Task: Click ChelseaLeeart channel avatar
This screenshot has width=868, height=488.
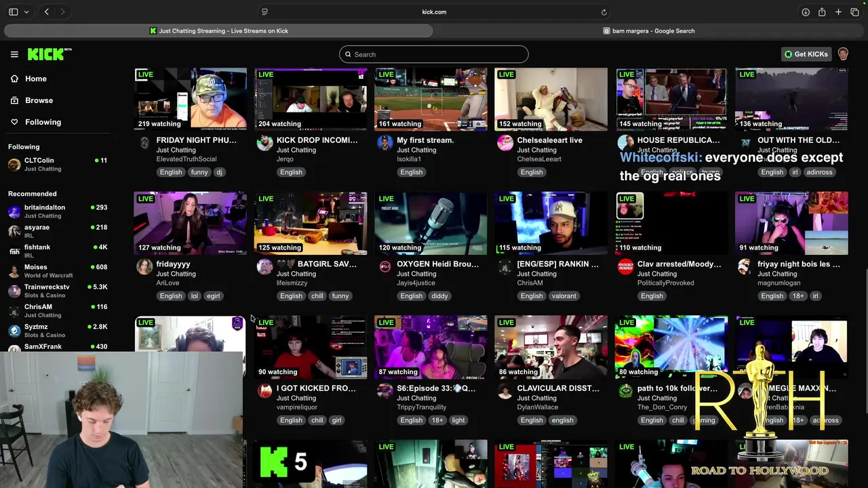Action: pos(505,142)
